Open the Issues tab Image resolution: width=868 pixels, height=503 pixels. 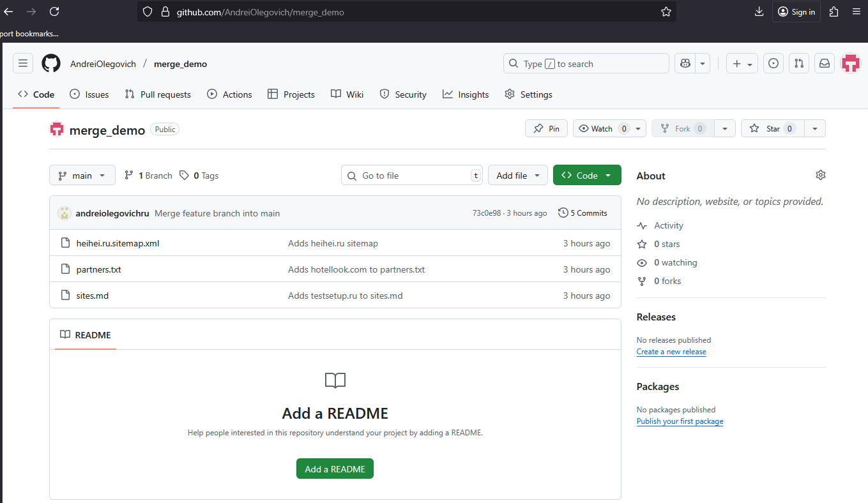tap(89, 94)
